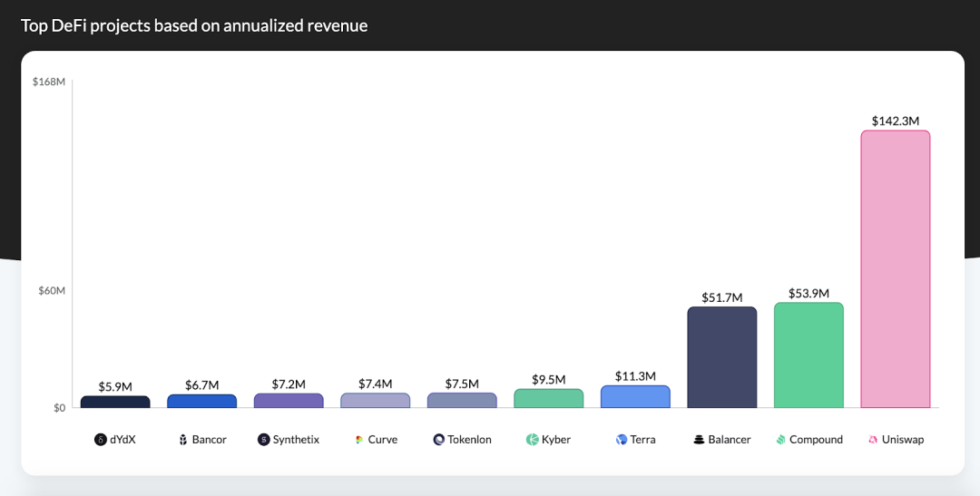Viewport: 980px width, 496px height.
Task: Click the Tokenlon logo icon
Action: (438, 440)
